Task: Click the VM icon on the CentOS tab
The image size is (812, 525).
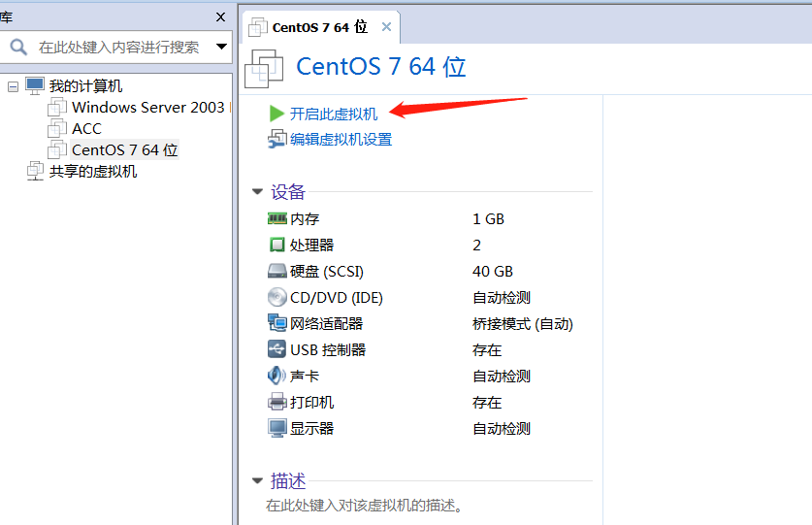Action: [x=258, y=27]
